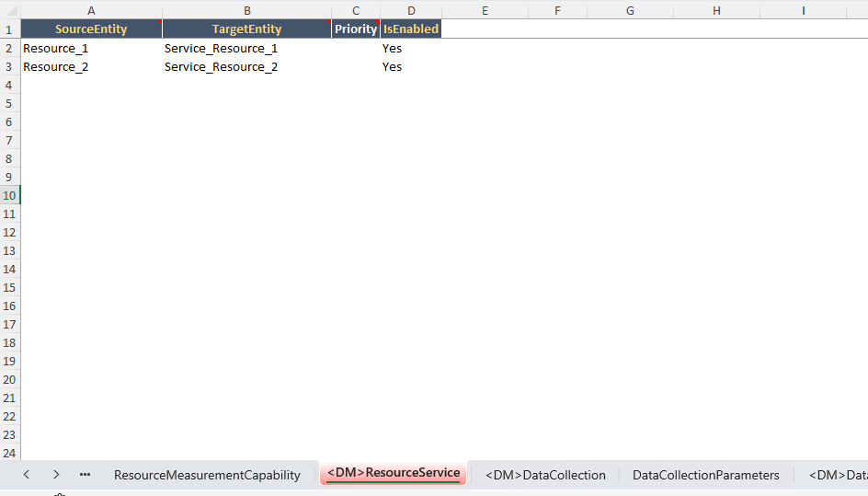Select cell containing Resource_1
The height and width of the screenshot is (496, 868).
(x=91, y=48)
